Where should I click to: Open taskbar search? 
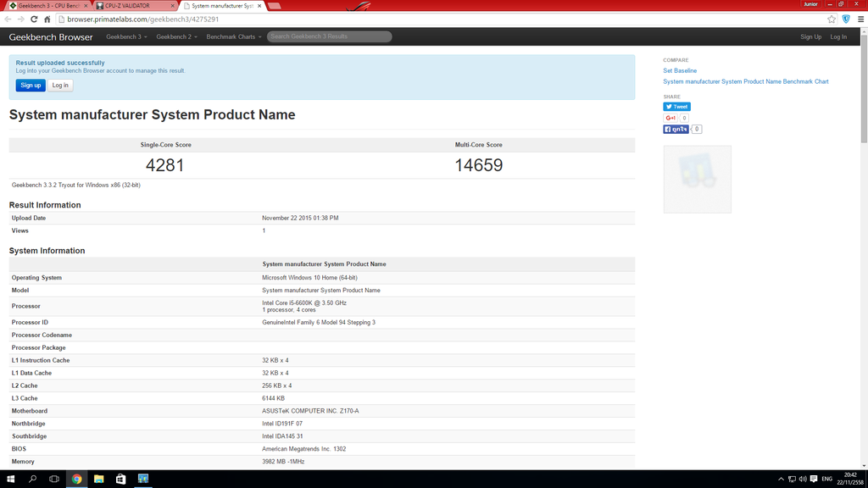[33, 480]
